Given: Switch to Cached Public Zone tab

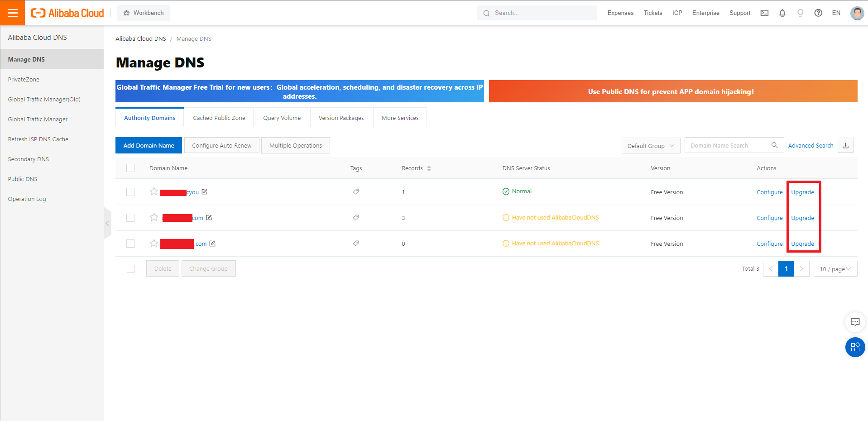Looking at the screenshot, I should (x=219, y=118).
